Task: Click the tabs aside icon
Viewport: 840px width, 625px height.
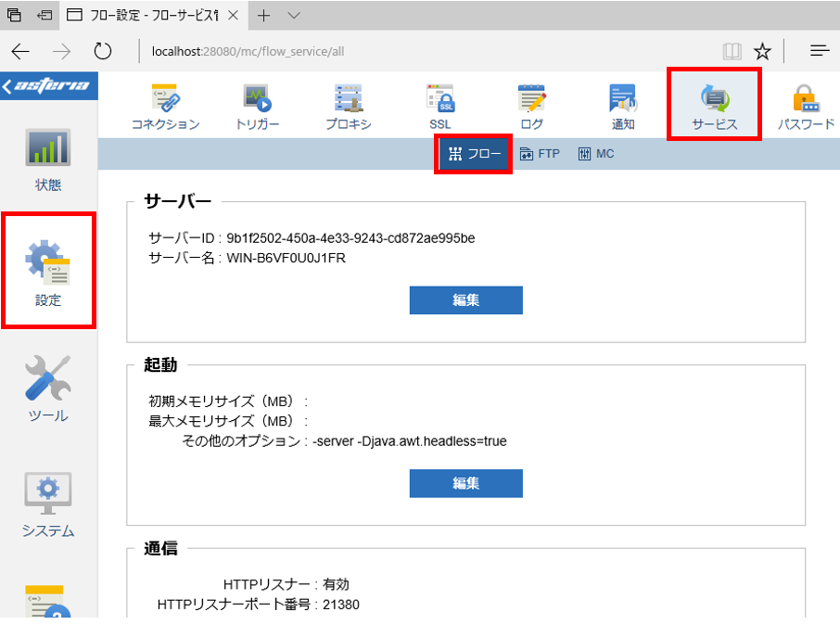Action: pos(14,16)
